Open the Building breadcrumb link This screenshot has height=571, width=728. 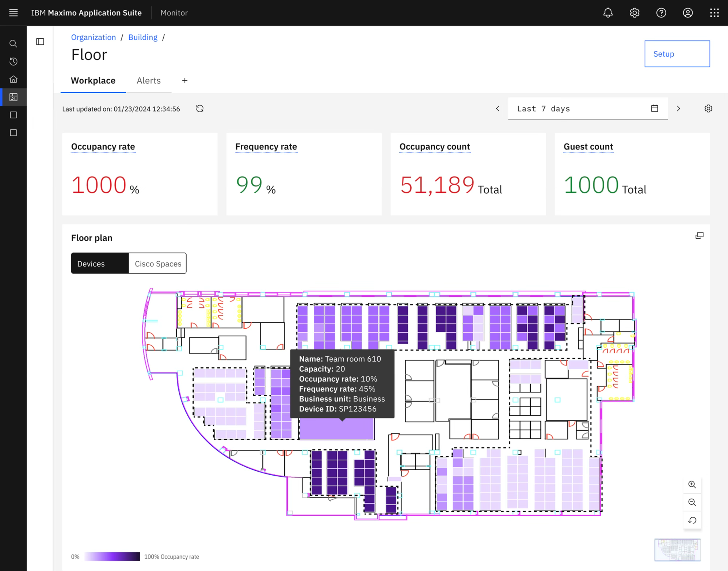tap(142, 37)
